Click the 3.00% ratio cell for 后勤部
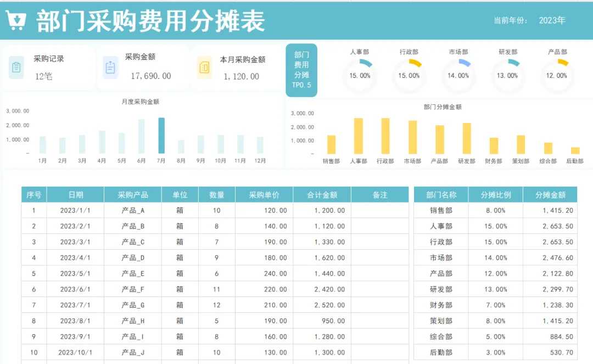 [495, 352]
